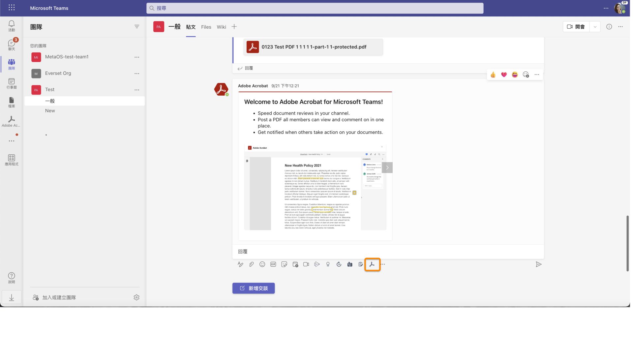Switch to the Wiki tab
This screenshot has height=364, width=633.
[x=221, y=27]
